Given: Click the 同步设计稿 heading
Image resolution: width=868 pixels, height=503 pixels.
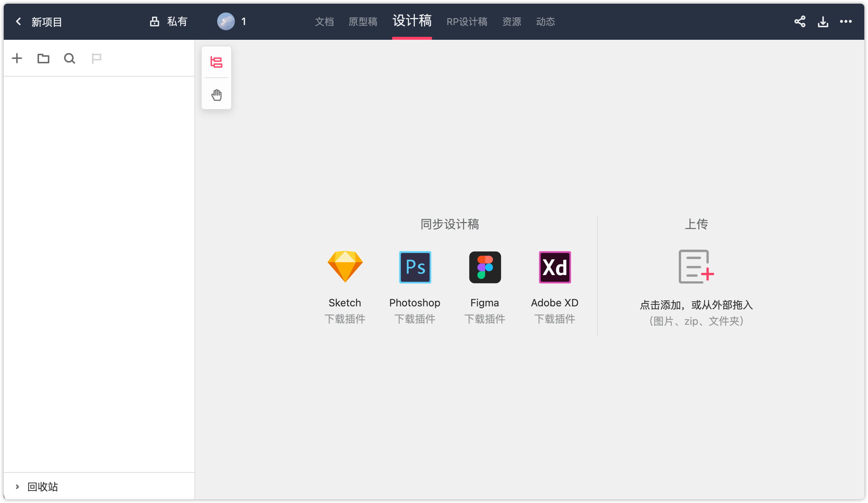Looking at the screenshot, I should click(450, 224).
